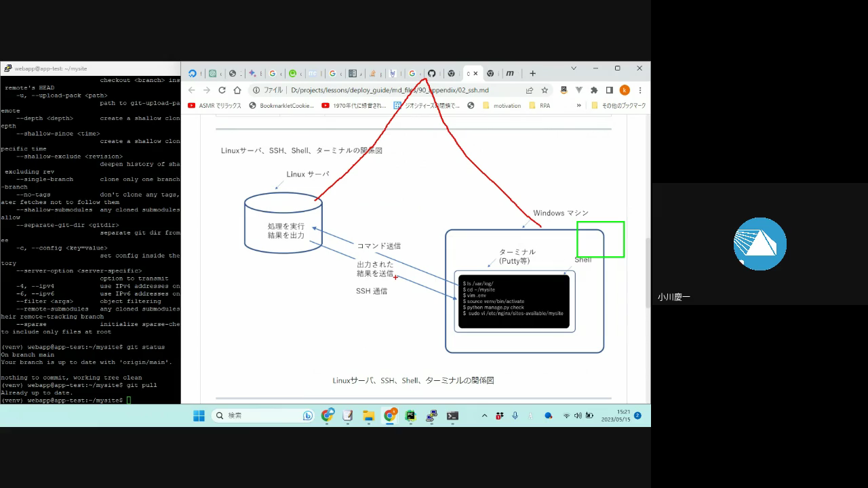Viewport: 868px width, 488px height.
Task: Reload the current browser page
Action: 222,90
